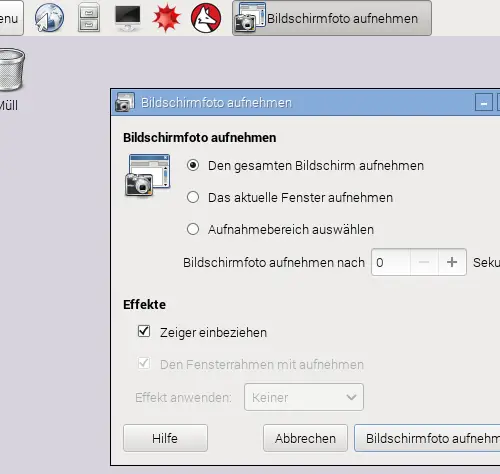Open the file manager cabinet icon
The height and width of the screenshot is (474, 500).
pyautogui.click(x=89, y=17)
